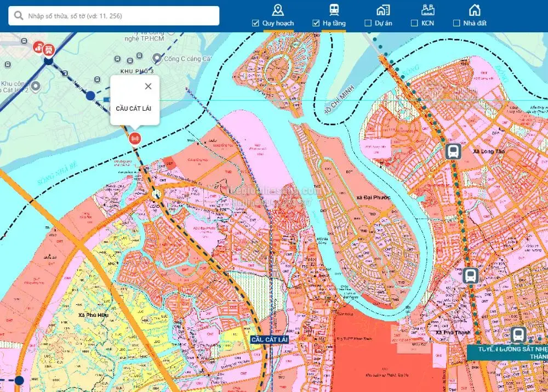
Task: Click the Cổng C cảng Cát Lái location pin
Action: tap(157, 58)
